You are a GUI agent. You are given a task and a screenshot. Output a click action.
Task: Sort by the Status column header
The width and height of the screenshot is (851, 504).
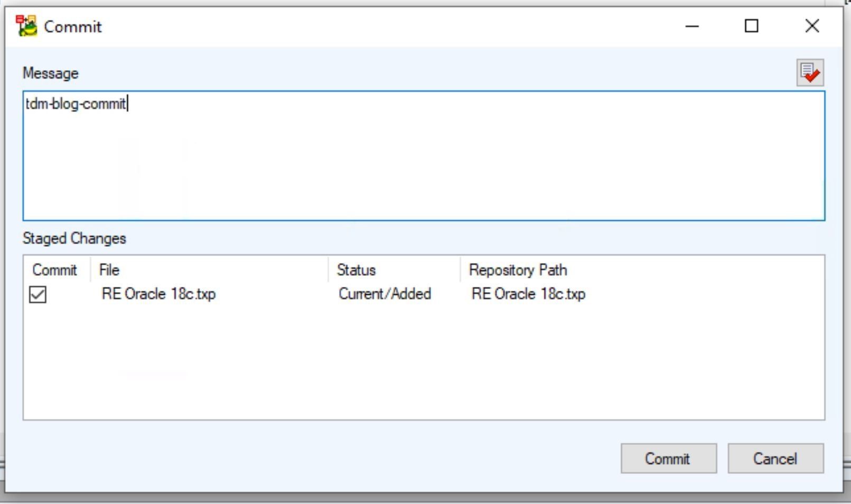(x=394, y=270)
